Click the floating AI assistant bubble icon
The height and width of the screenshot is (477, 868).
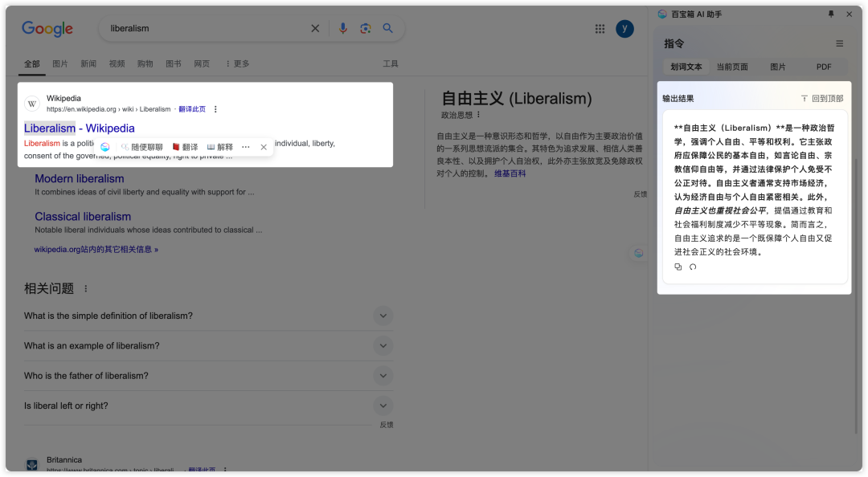pos(638,253)
